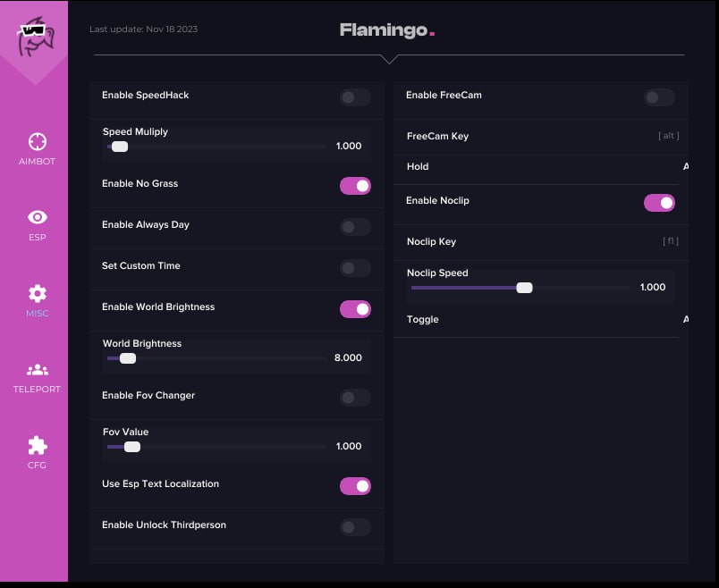
Task: Disable the Enable No Grass switch
Action: (x=355, y=186)
